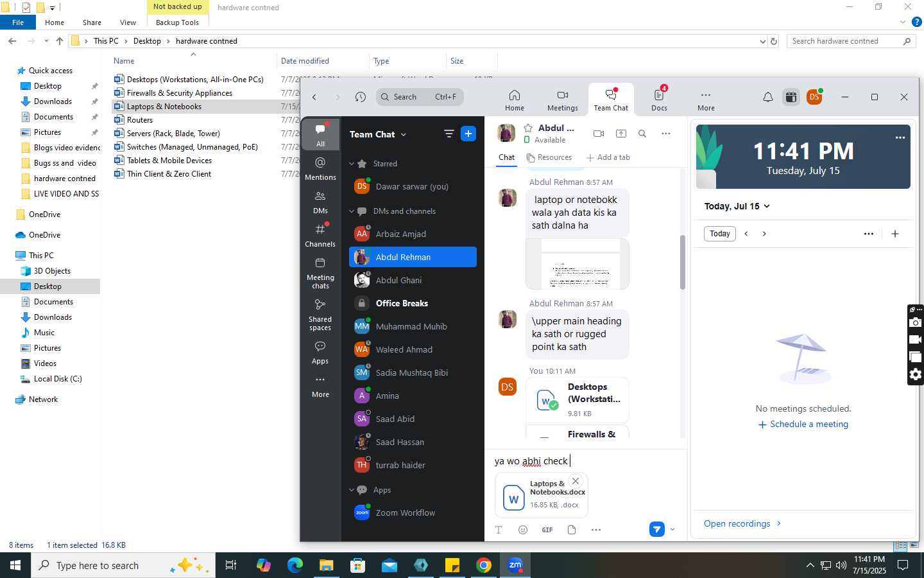Open Desktops (Workstati... file attachment
Image resolution: width=924 pixels, height=578 pixels.
(x=577, y=401)
